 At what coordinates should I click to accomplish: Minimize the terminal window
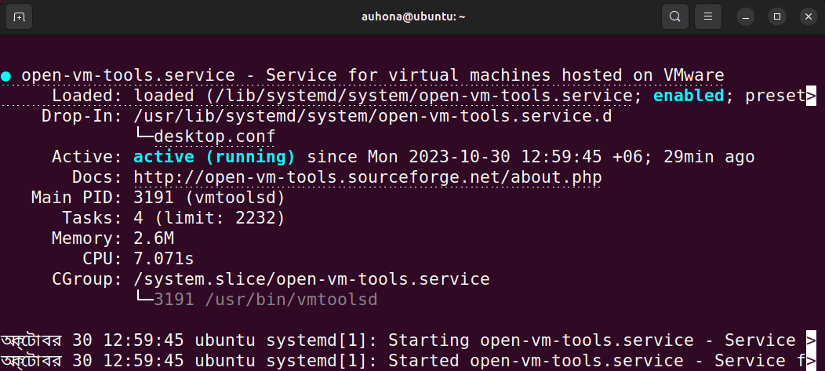(746, 17)
